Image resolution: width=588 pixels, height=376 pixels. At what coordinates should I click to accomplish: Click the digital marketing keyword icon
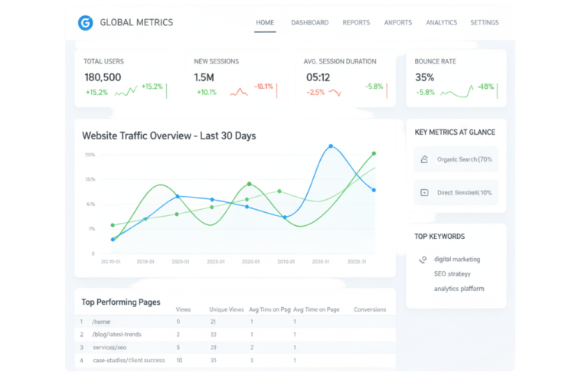click(423, 260)
